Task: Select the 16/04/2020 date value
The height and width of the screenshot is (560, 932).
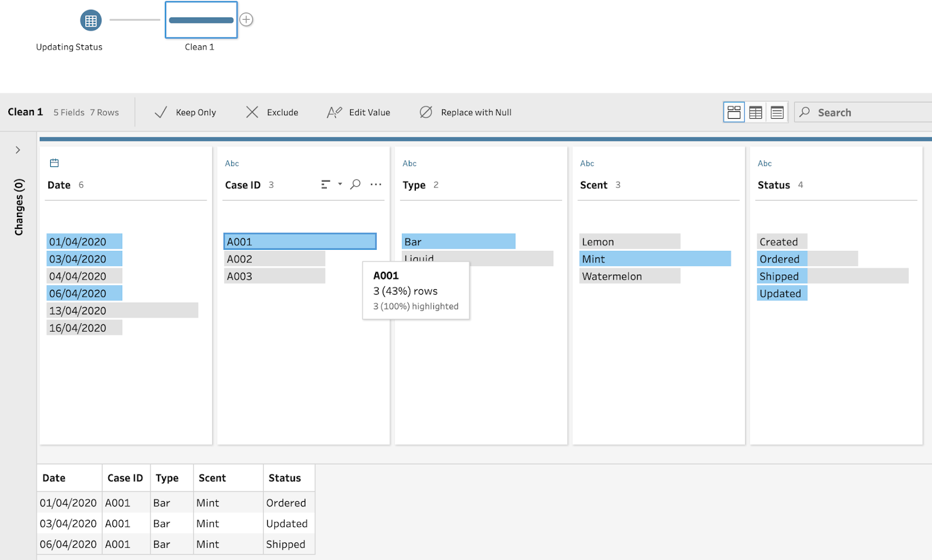Action: pos(84,328)
